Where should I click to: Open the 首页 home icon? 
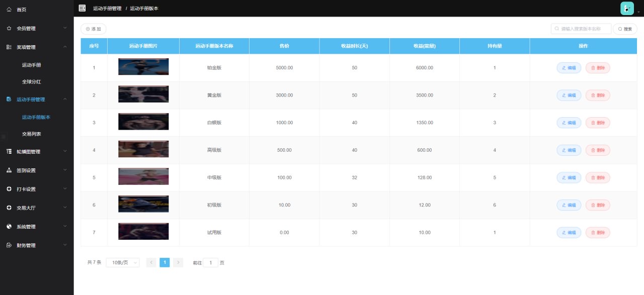[9, 10]
